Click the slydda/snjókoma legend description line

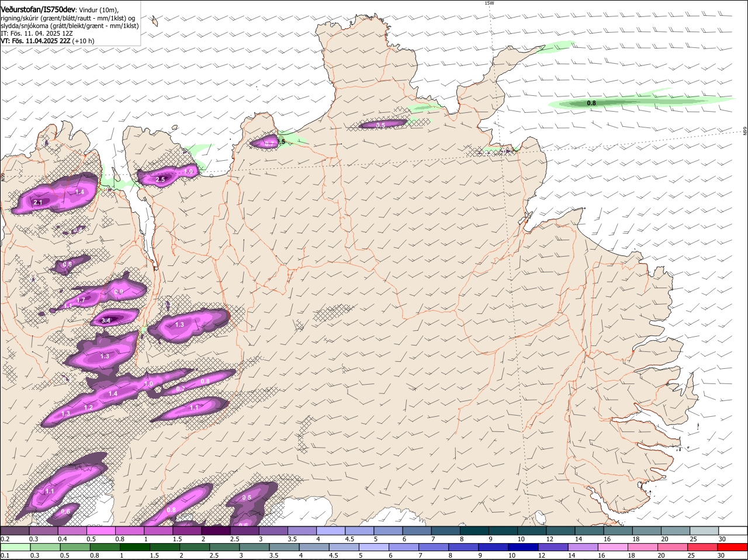click(x=69, y=26)
